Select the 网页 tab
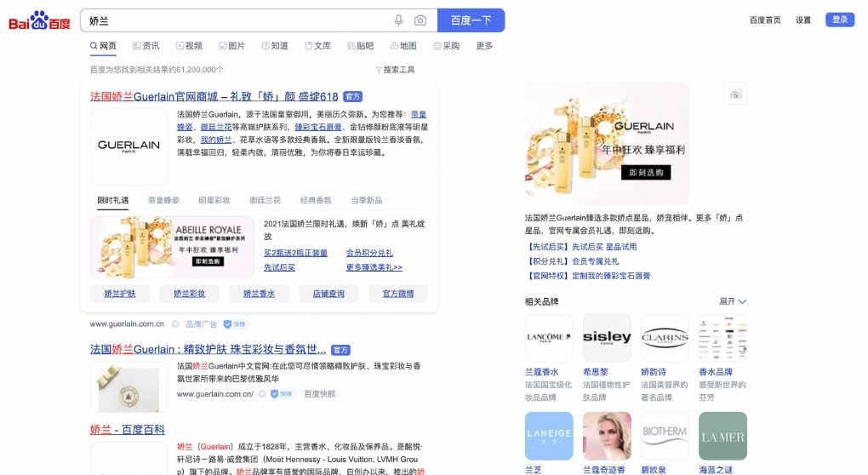The height and width of the screenshot is (475, 868). coord(104,46)
